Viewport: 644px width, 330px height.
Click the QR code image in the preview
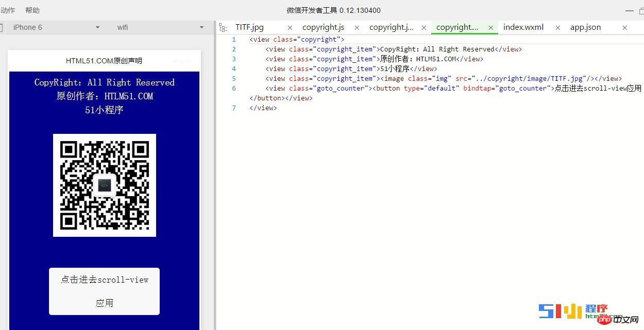(x=104, y=185)
